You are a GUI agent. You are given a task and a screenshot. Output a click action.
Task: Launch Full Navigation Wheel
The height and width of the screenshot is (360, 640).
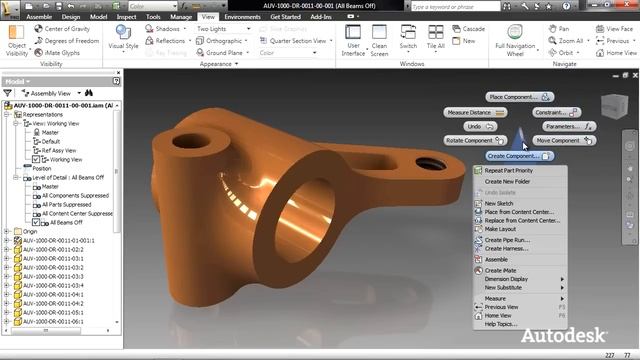coord(515,40)
